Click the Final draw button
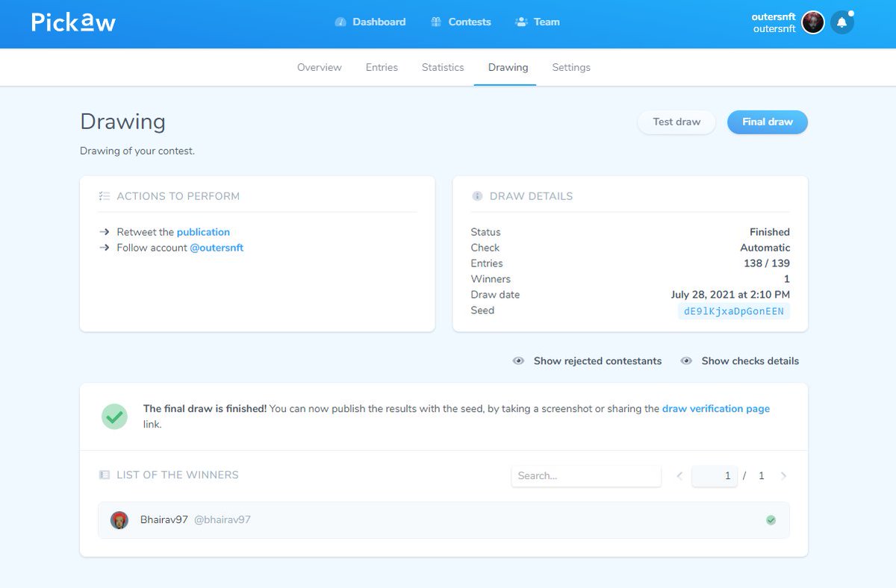Image resolution: width=896 pixels, height=588 pixels. click(768, 122)
